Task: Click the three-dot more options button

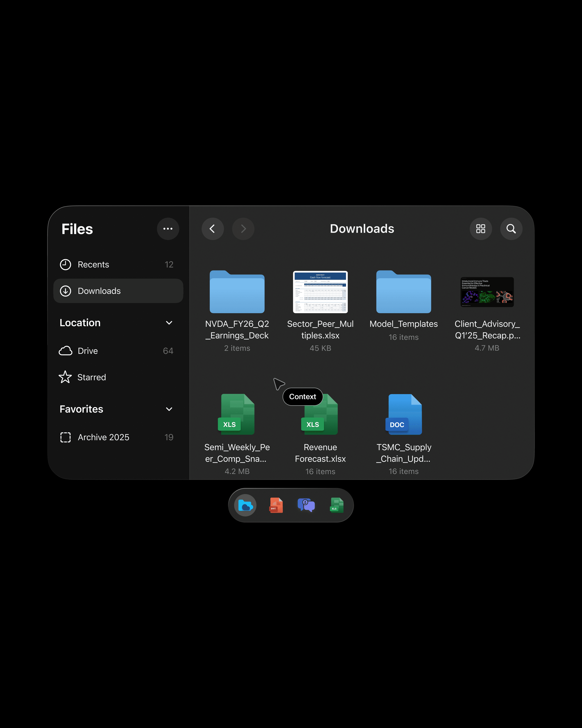Action: [168, 229]
